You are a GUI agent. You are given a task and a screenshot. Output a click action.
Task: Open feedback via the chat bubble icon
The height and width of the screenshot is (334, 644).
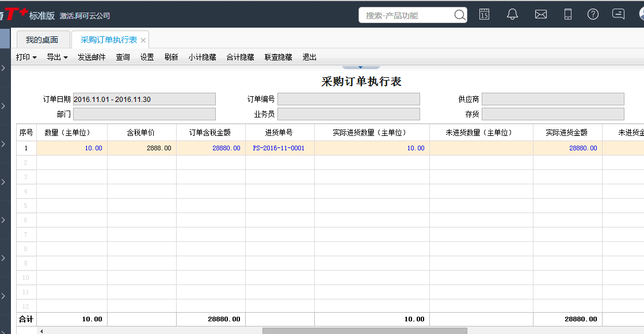click(x=618, y=14)
